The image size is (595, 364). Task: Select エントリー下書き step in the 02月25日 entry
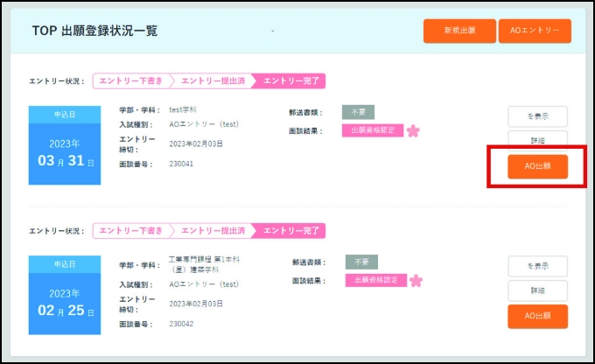click(x=130, y=231)
